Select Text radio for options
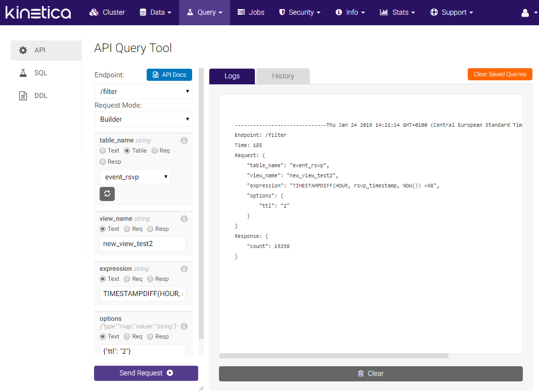 coord(103,337)
